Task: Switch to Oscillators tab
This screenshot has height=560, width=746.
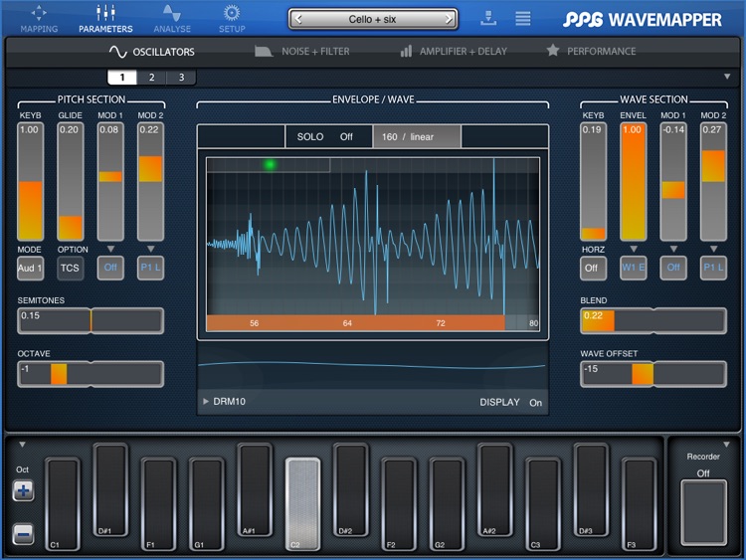Action: pyautogui.click(x=152, y=52)
